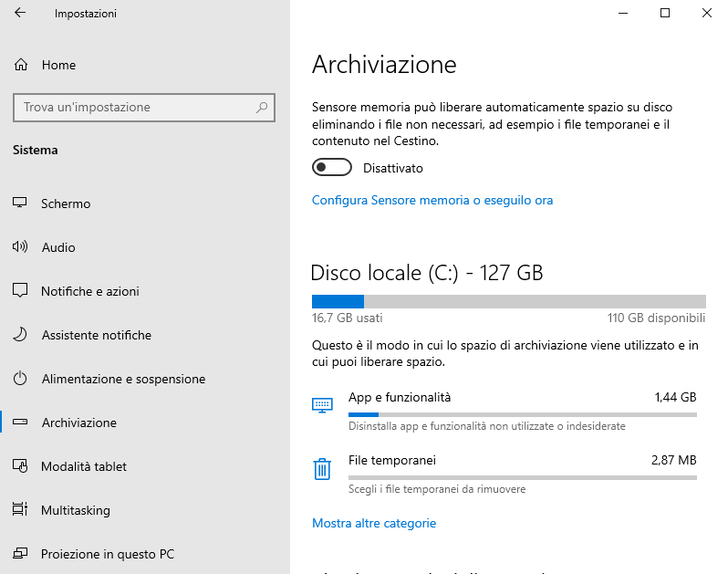Click the Audio speaker icon
728x574 pixels.
coord(20,247)
